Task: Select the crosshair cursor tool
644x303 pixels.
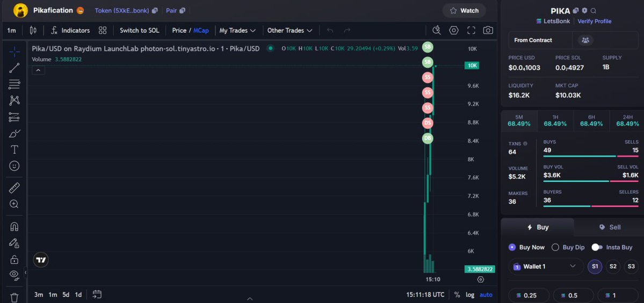Action: click(x=15, y=51)
